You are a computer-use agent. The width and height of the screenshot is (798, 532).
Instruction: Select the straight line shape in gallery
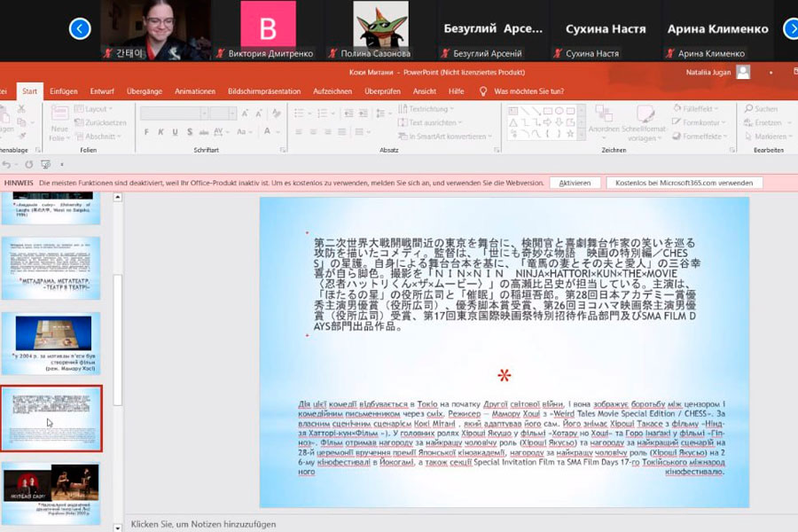coord(524,111)
